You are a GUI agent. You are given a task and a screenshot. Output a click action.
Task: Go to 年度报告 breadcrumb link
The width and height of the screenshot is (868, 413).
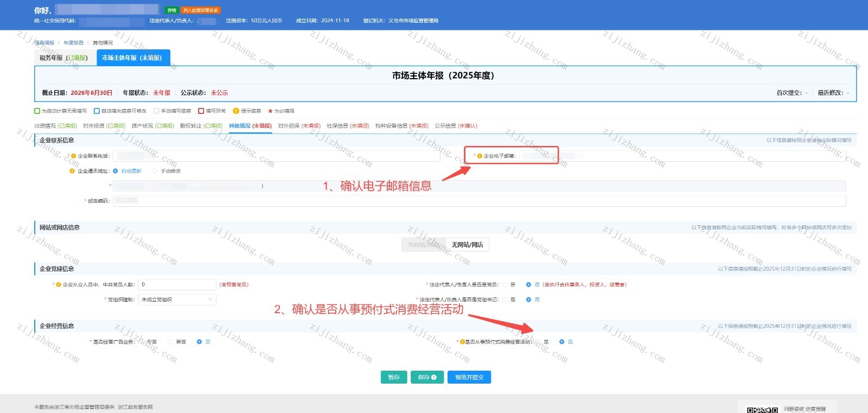pos(74,43)
